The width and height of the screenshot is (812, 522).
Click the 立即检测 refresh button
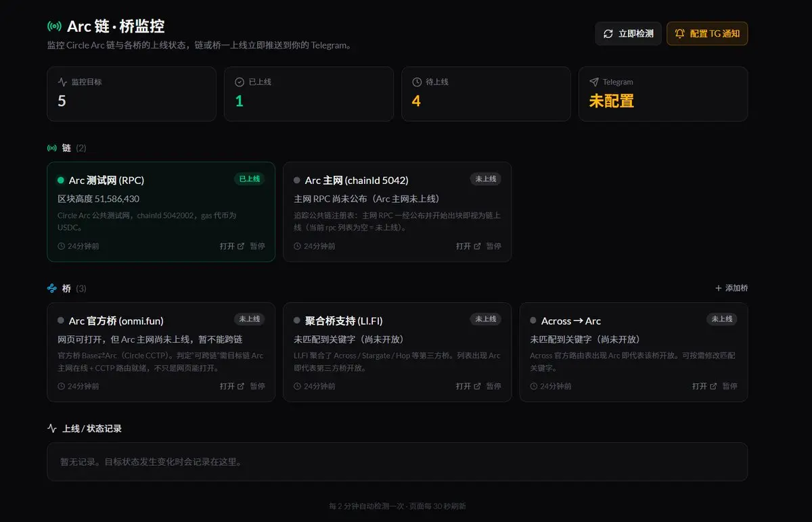[x=628, y=34]
